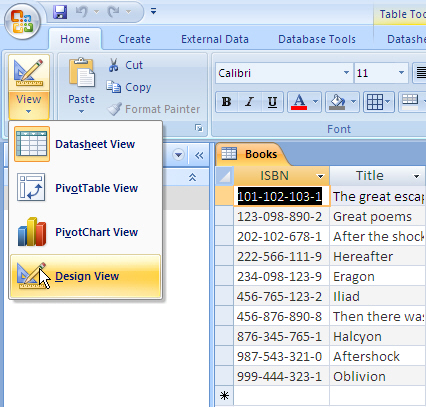Switch to the Home ribbon tab
Viewport: 426px width, 407px height.
pyautogui.click(x=75, y=39)
